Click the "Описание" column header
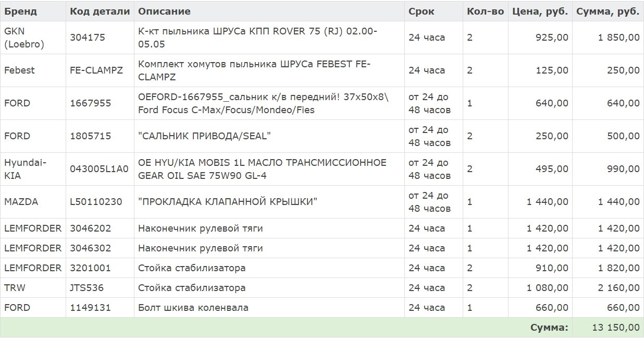The width and height of the screenshot is (644, 338). click(164, 11)
